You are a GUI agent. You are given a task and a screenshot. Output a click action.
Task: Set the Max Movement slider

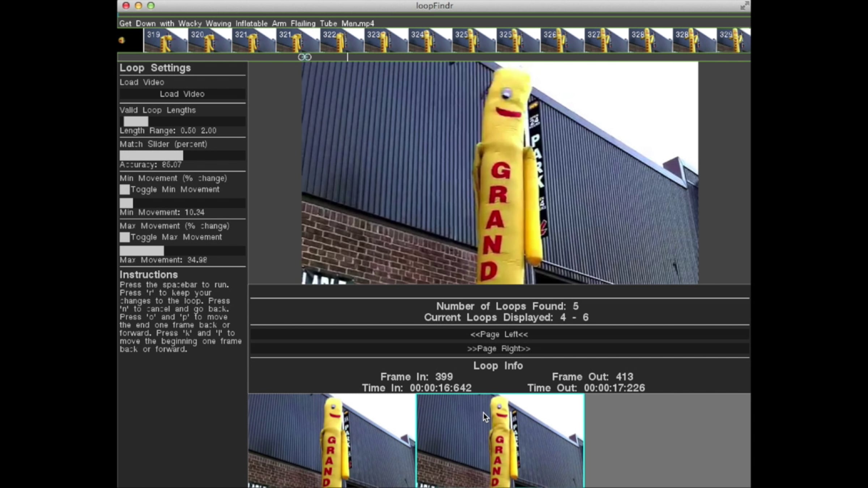tap(182, 251)
